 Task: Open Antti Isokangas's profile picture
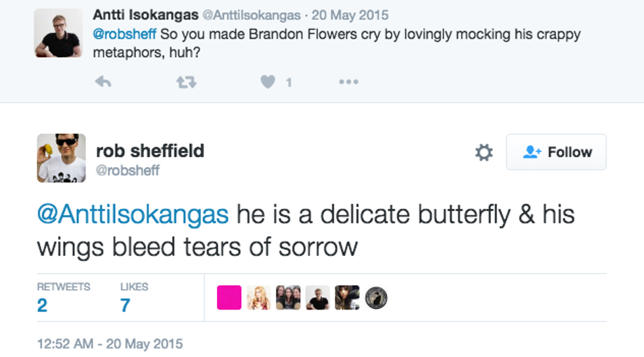pyautogui.click(x=58, y=33)
